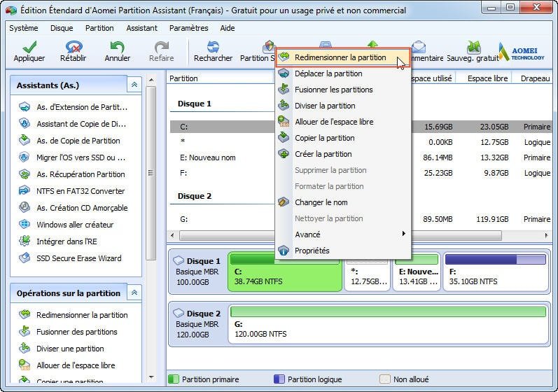Image resolution: width=558 pixels, height=392 pixels.
Task: Launch Assistant de Copie de Disque
Action: [73, 124]
